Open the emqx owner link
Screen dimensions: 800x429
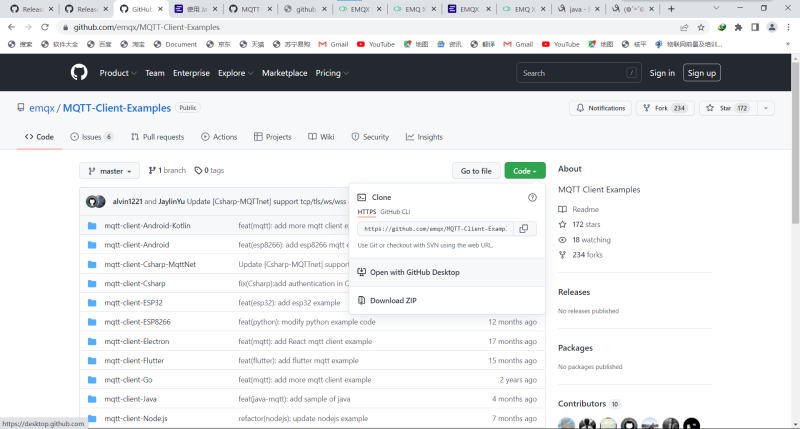(x=42, y=108)
